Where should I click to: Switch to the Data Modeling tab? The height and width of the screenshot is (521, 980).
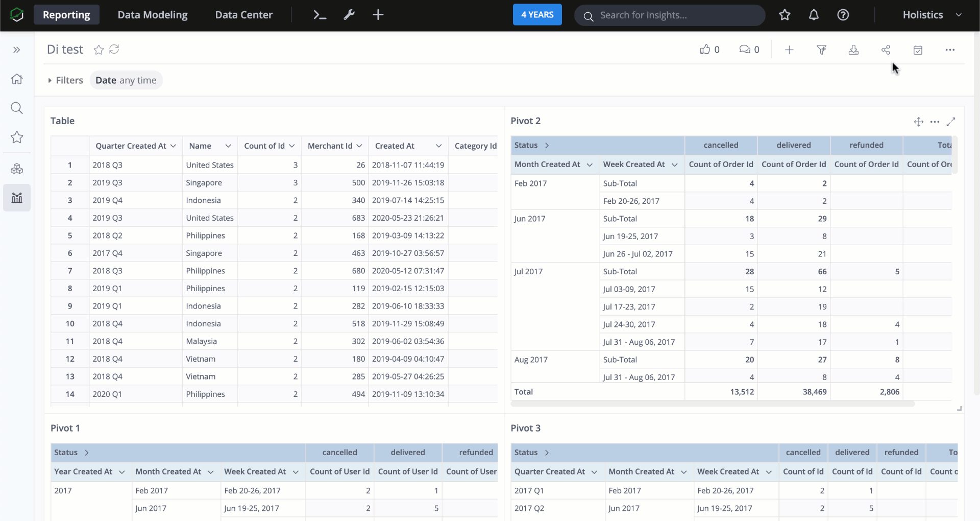click(x=153, y=15)
